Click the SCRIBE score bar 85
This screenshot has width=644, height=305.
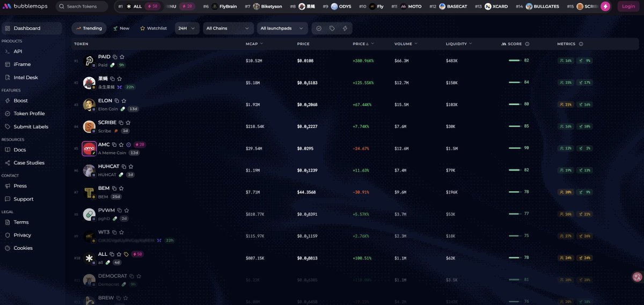pyautogui.click(x=515, y=127)
